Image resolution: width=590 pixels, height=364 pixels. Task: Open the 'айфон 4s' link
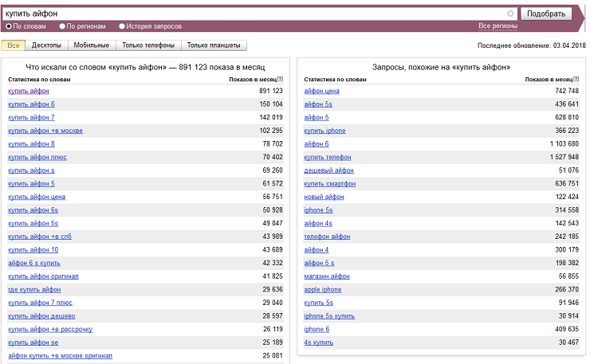[x=318, y=223]
